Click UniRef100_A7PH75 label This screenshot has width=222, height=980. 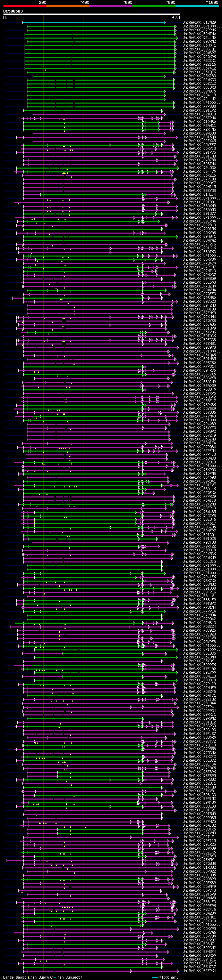199,821
